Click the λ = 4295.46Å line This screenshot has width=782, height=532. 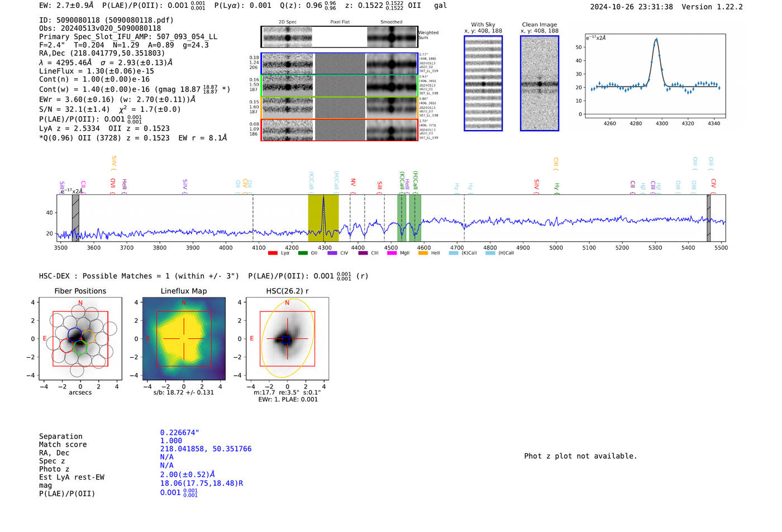pyautogui.click(x=106, y=63)
